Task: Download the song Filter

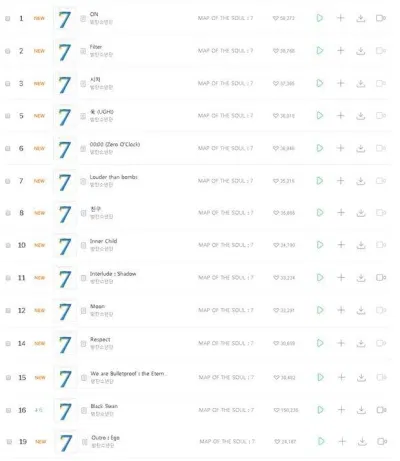Action: click(x=361, y=51)
